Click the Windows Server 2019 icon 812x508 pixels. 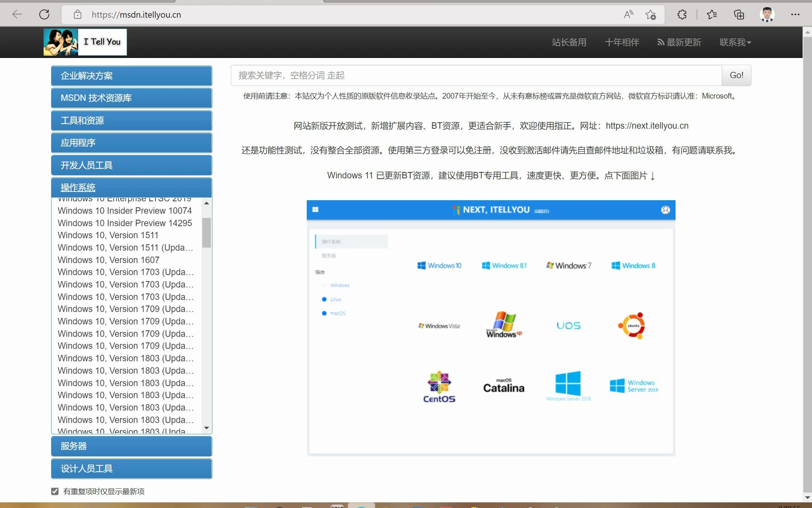click(x=633, y=386)
